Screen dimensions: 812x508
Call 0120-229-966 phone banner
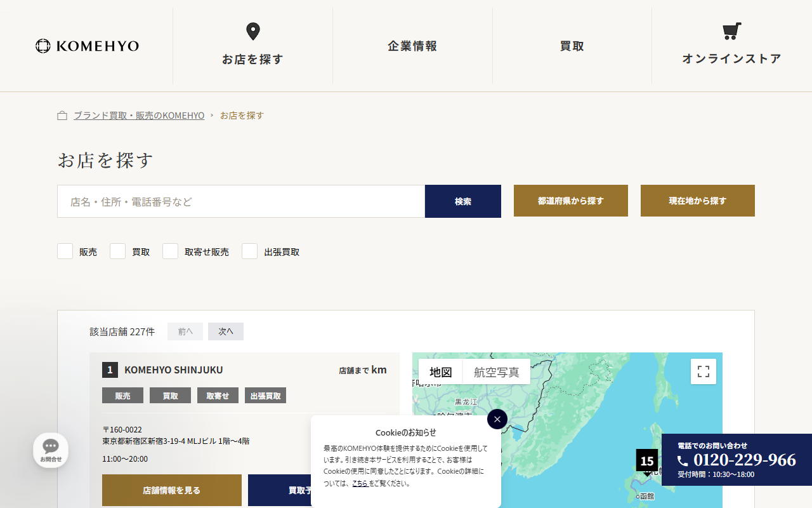[737, 460]
